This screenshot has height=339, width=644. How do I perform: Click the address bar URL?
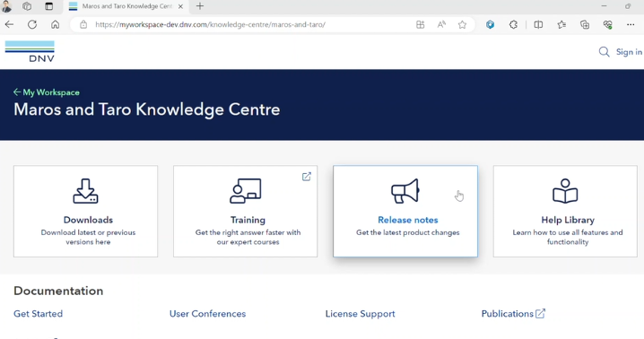pos(210,24)
